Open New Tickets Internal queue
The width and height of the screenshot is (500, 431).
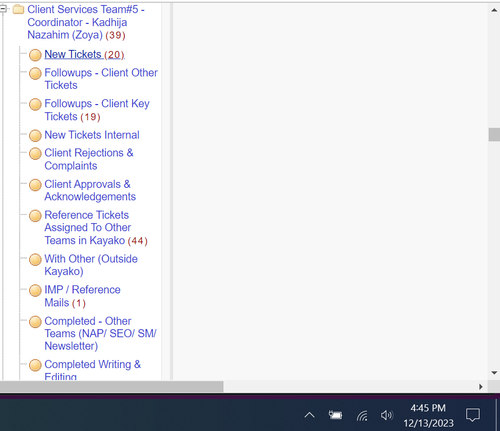click(92, 135)
